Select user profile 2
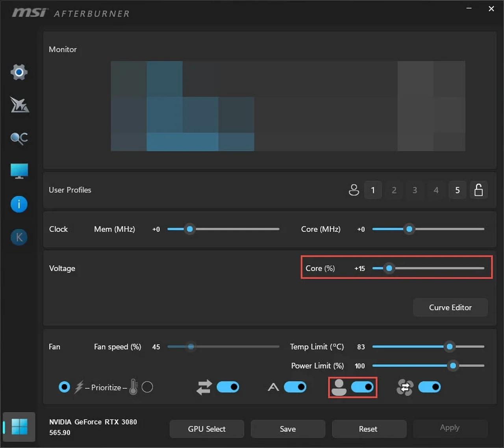Screen dimensions: 504x448 point(394,190)
